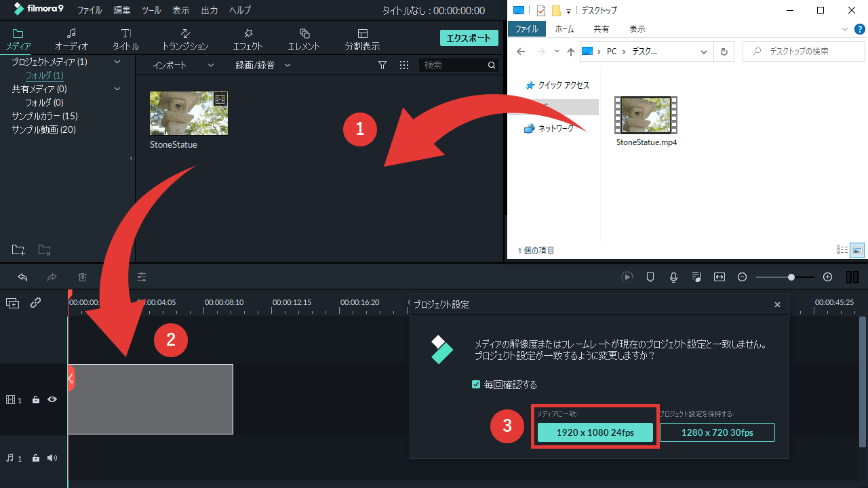Select フォルダ (1) under project media
The width and height of the screenshot is (868, 488).
tap(44, 75)
